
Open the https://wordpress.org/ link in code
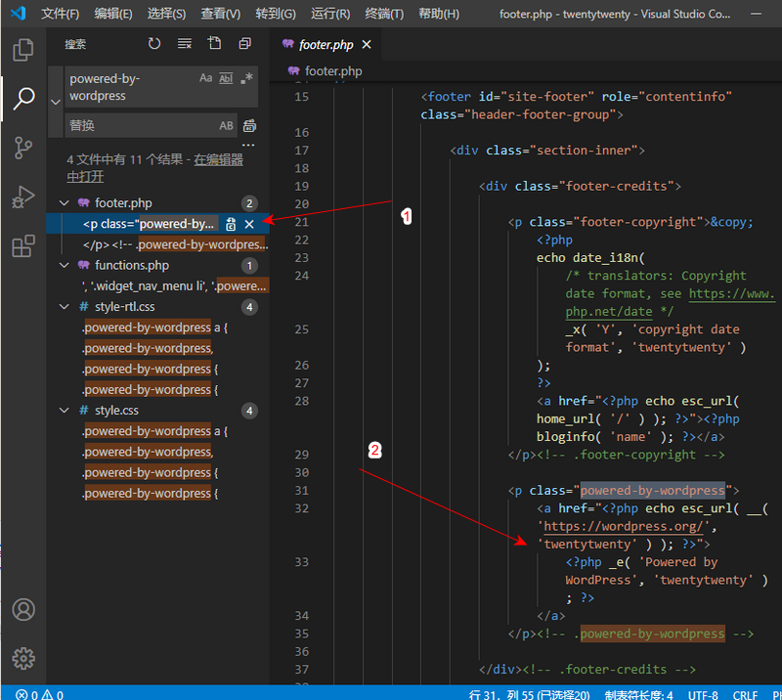coord(623,526)
